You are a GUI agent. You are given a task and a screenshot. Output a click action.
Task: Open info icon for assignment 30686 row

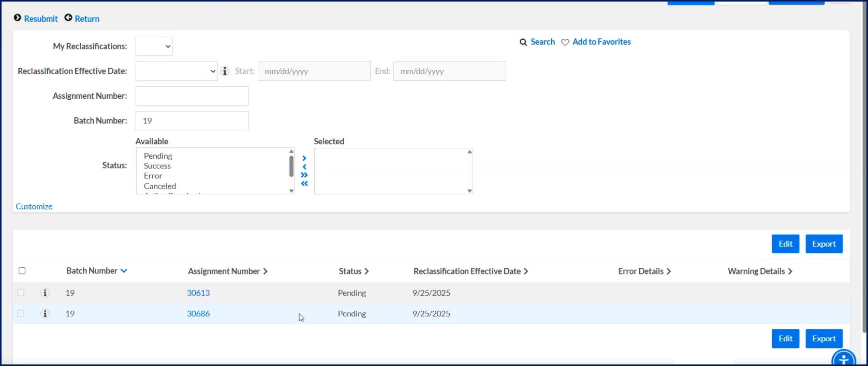click(x=45, y=314)
